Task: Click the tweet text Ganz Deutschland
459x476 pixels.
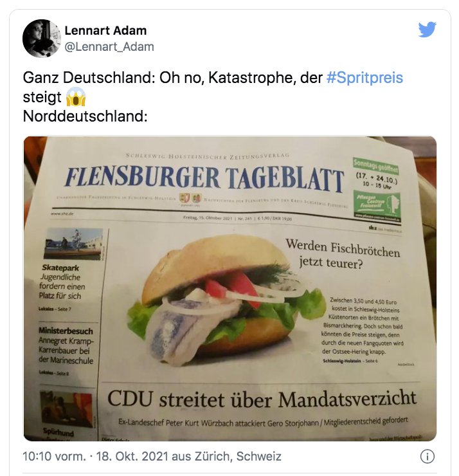Action: (89, 78)
